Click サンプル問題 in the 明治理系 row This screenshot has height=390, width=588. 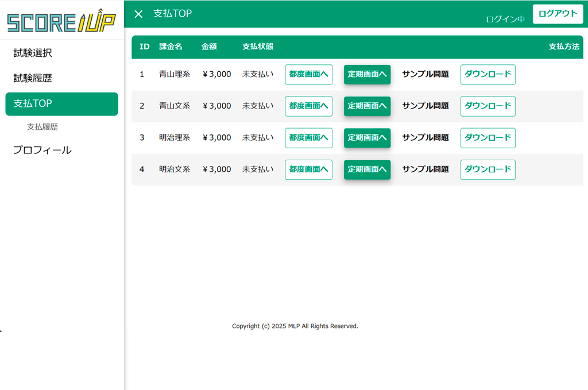[x=425, y=138]
